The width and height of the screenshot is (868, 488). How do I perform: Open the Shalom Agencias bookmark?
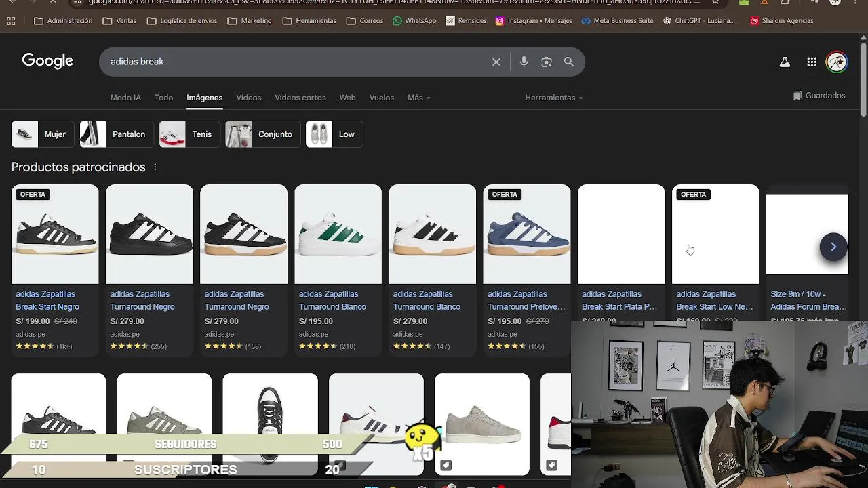pyautogui.click(x=781, y=21)
